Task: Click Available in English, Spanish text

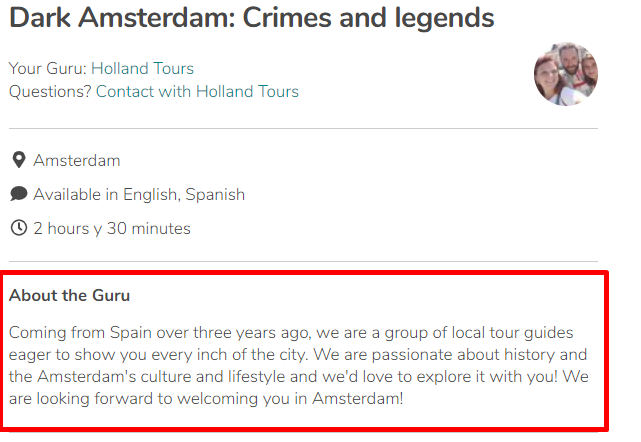Action: click(139, 195)
